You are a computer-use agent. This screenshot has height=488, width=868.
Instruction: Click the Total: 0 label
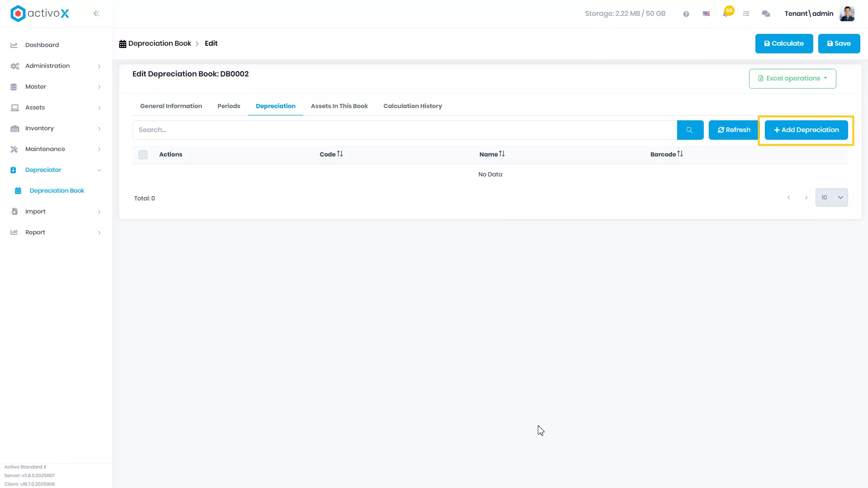pos(144,199)
